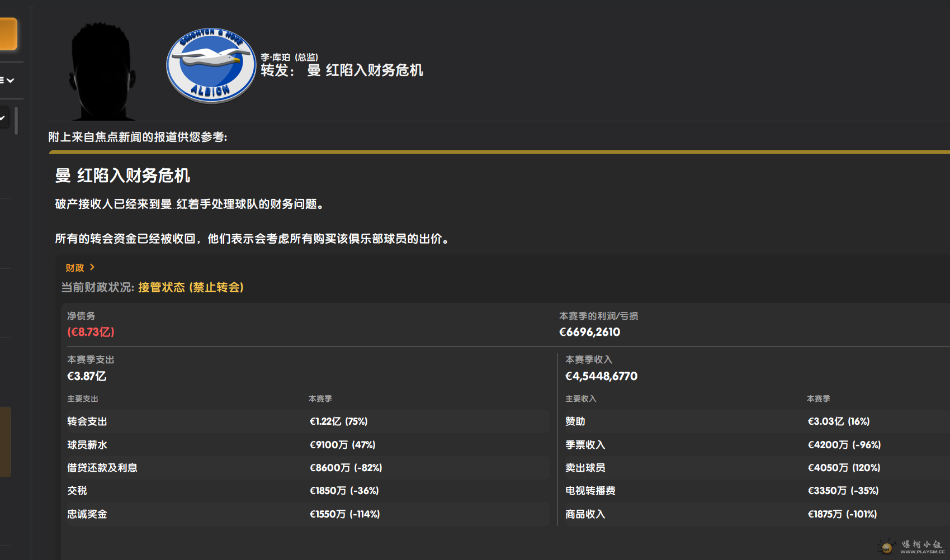The image size is (950, 560).
Task: Click the chevron arrow next to 财政
Action: click(x=92, y=267)
